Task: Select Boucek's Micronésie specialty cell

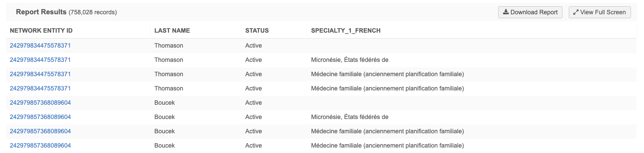Action: click(349, 117)
